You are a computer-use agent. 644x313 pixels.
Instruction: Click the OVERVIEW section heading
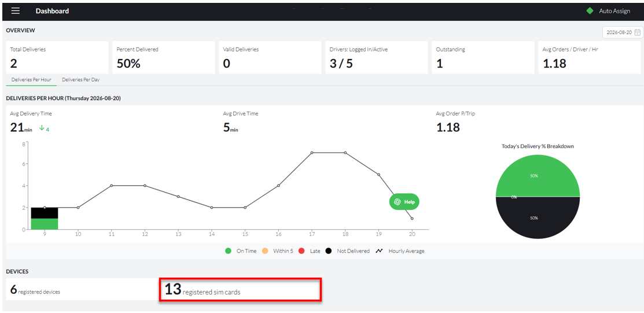click(20, 31)
